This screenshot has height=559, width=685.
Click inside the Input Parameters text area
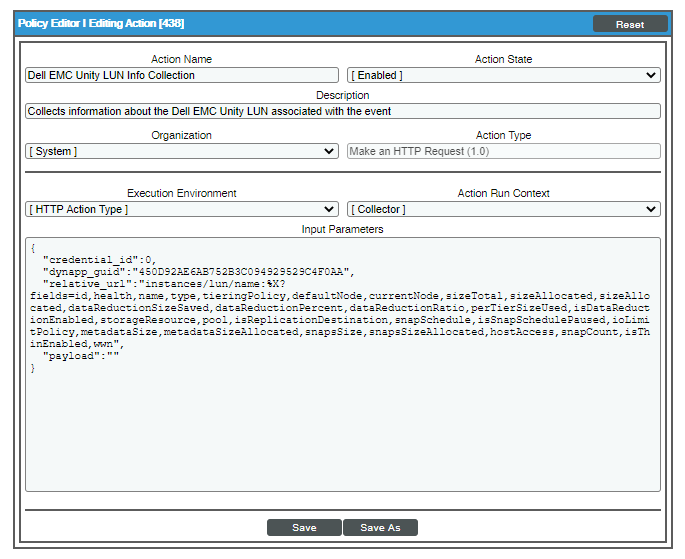(342, 364)
